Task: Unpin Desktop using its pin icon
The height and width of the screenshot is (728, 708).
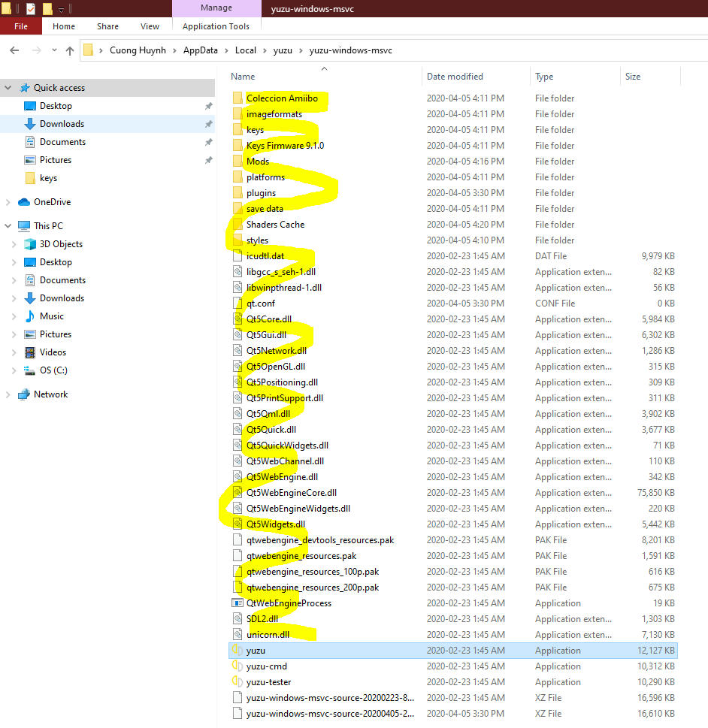Action: 209,107
